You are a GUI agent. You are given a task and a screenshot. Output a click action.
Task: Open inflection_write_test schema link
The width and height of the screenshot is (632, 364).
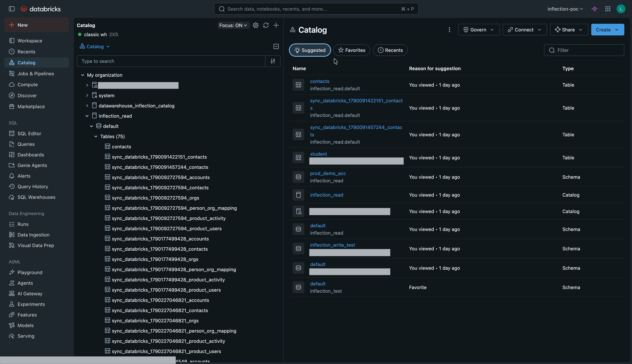click(x=332, y=245)
